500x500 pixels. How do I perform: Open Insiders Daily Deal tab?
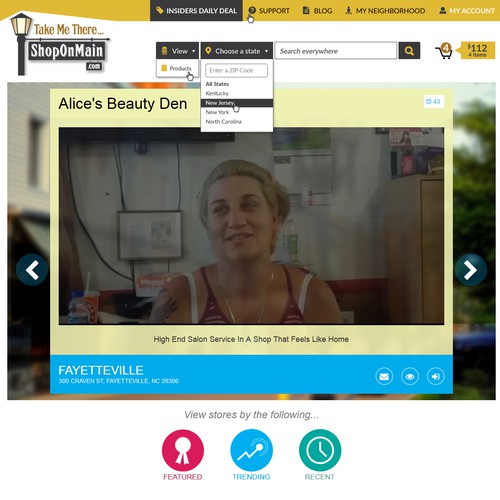pyautogui.click(x=196, y=11)
